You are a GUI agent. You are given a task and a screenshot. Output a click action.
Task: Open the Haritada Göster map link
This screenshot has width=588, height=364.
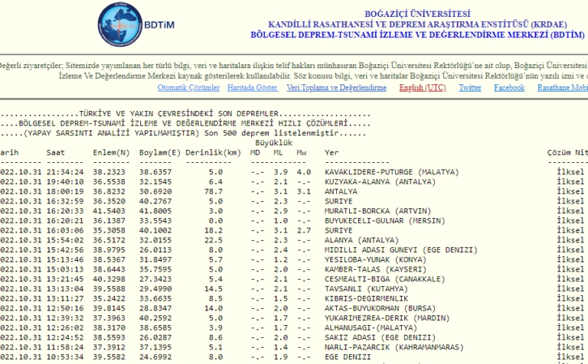[x=253, y=88]
